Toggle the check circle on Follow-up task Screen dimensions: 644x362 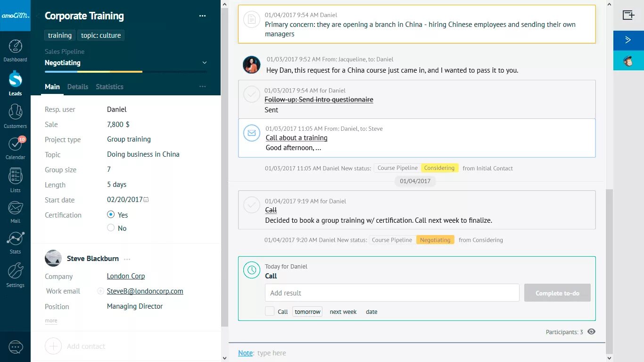point(252,94)
